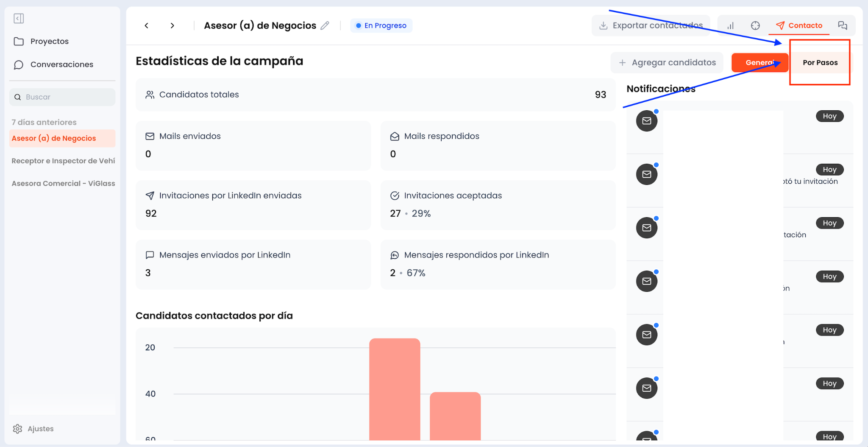
Task: Click the Estadísticas de la campaña heading
Action: tap(219, 61)
